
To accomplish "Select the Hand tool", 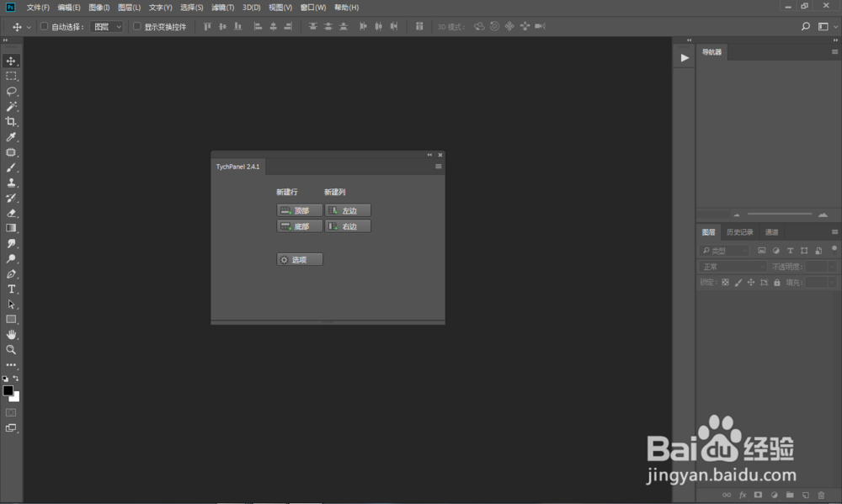I will [11, 334].
